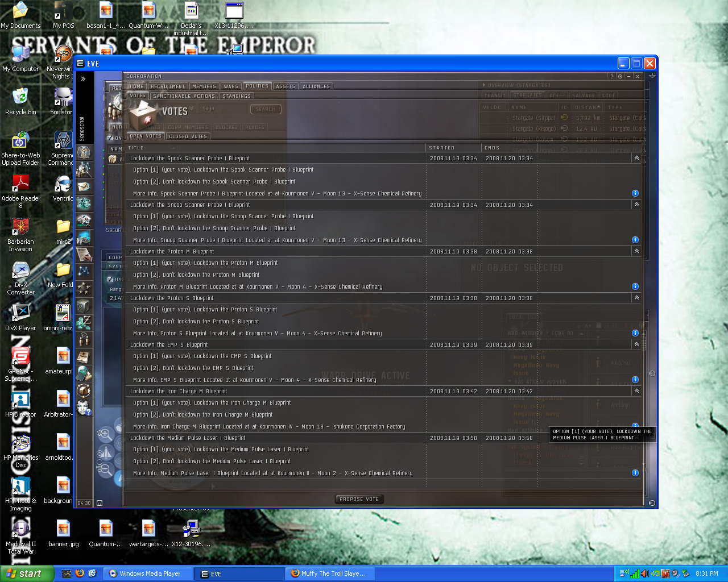The image size is (728, 582).
Task: Click the zoom out magnifier on the scanner
Action: coord(105,469)
